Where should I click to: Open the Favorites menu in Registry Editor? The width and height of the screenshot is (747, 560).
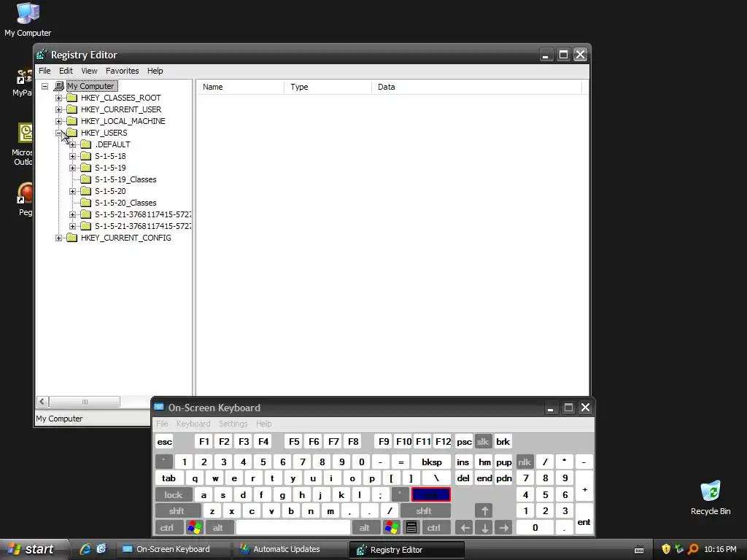click(123, 71)
